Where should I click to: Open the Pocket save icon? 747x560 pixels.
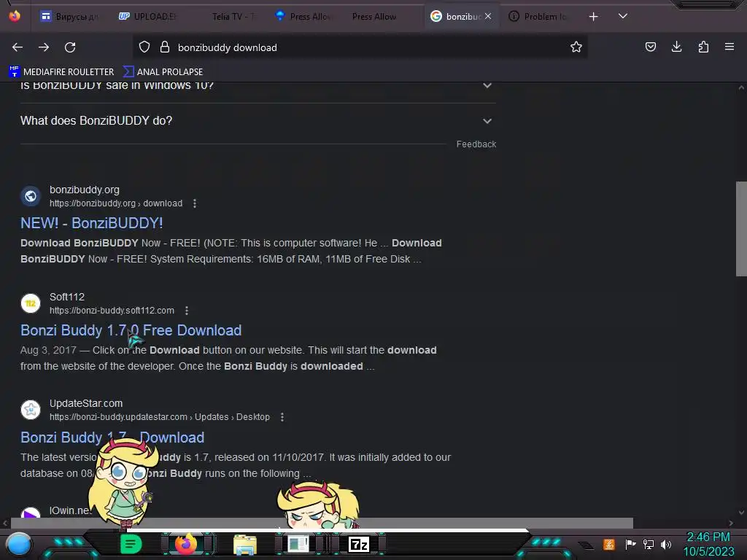650,47
